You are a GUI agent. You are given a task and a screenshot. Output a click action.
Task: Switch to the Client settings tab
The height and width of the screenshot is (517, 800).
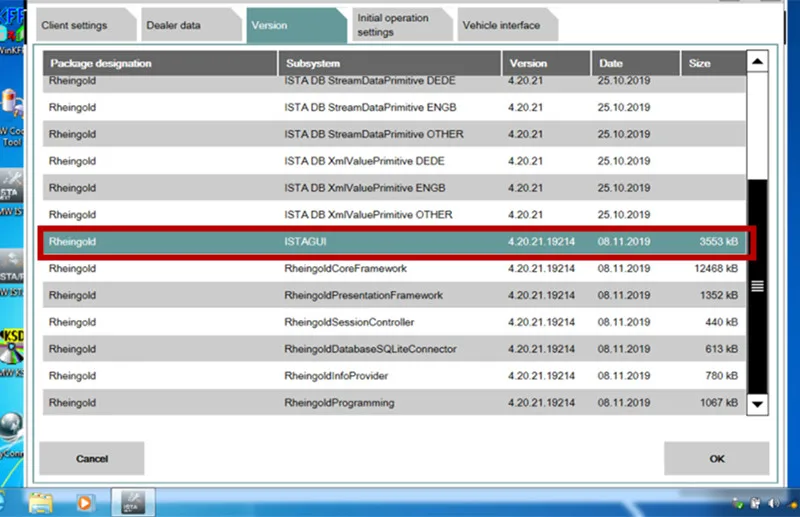(85, 25)
